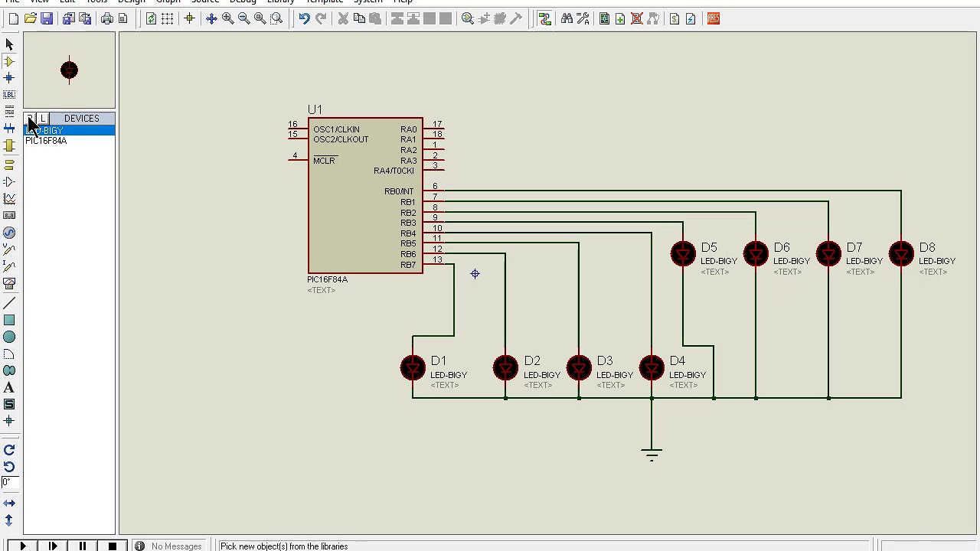
Task: Open the search and tag binoculars
Action: (567, 18)
